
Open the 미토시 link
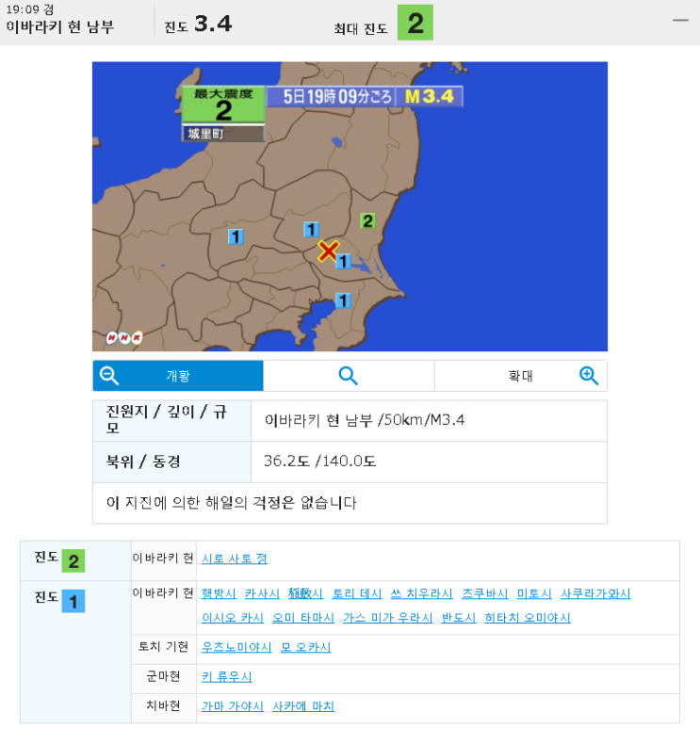coord(534,593)
